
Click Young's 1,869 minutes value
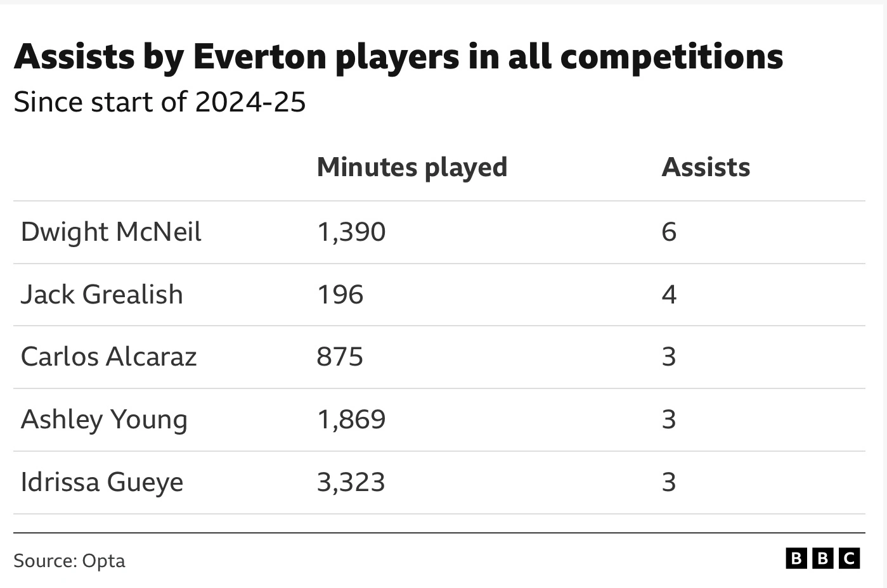(x=351, y=419)
